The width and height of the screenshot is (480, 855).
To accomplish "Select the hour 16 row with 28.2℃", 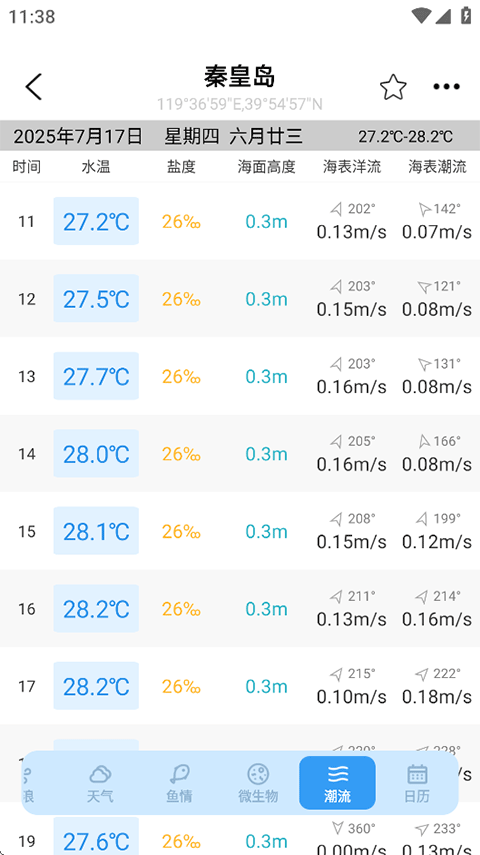I will tap(240, 609).
